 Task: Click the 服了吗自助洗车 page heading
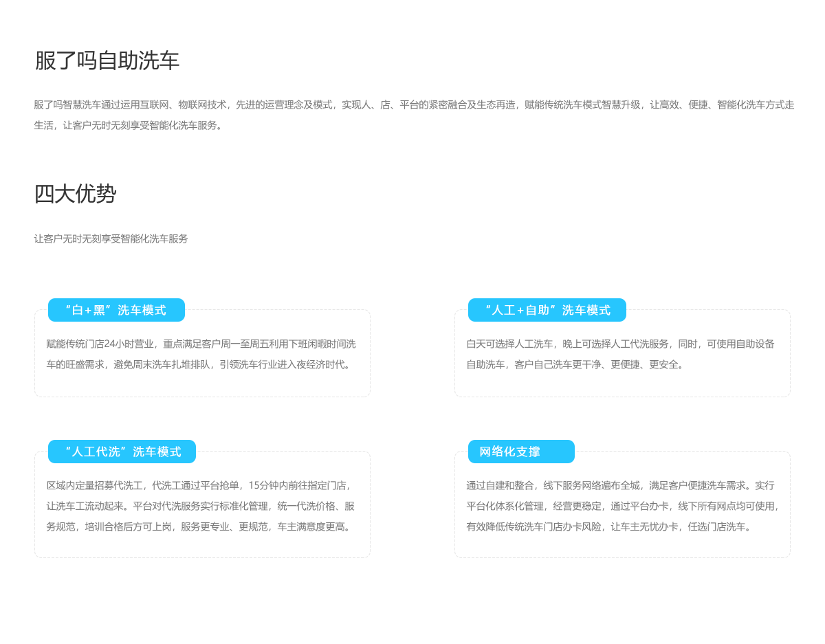click(x=107, y=61)
